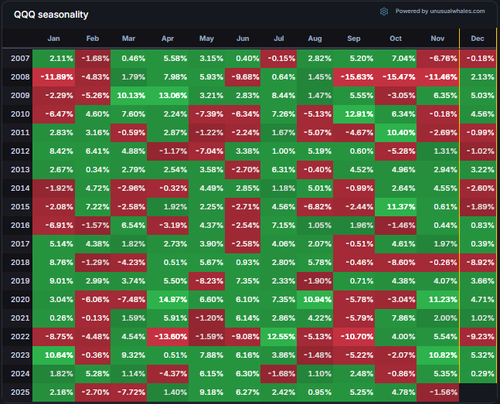The height and width of the screenshot is (404, 500).
Task: Select the 2022 Sep cell -10.70%
Action: 354,337
